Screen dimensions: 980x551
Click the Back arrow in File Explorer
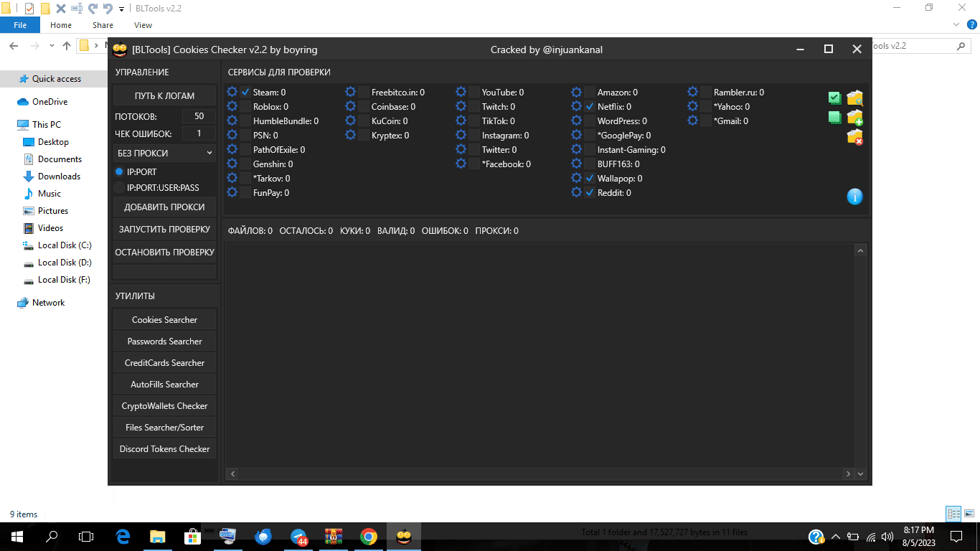14,46
